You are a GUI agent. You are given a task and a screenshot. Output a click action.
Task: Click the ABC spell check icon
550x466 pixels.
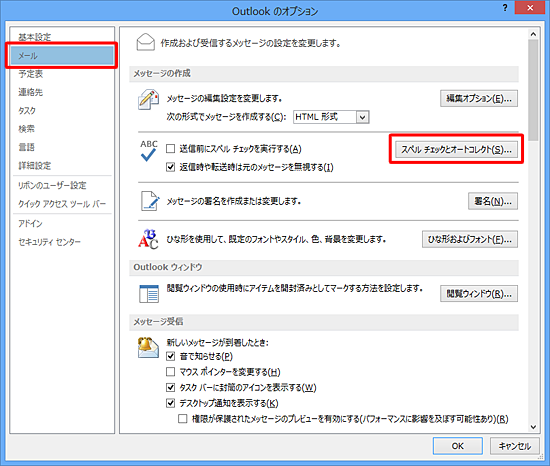(149, 151)
